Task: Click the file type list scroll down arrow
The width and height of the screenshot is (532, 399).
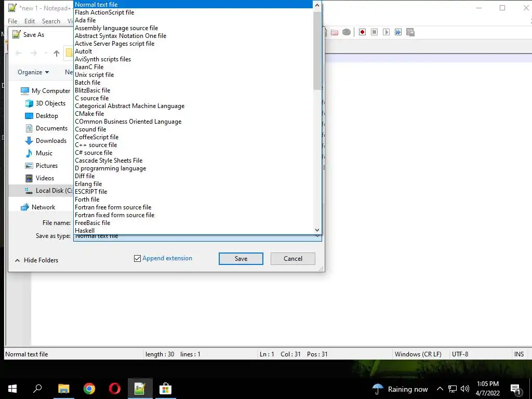Action: tap(317, 230)
